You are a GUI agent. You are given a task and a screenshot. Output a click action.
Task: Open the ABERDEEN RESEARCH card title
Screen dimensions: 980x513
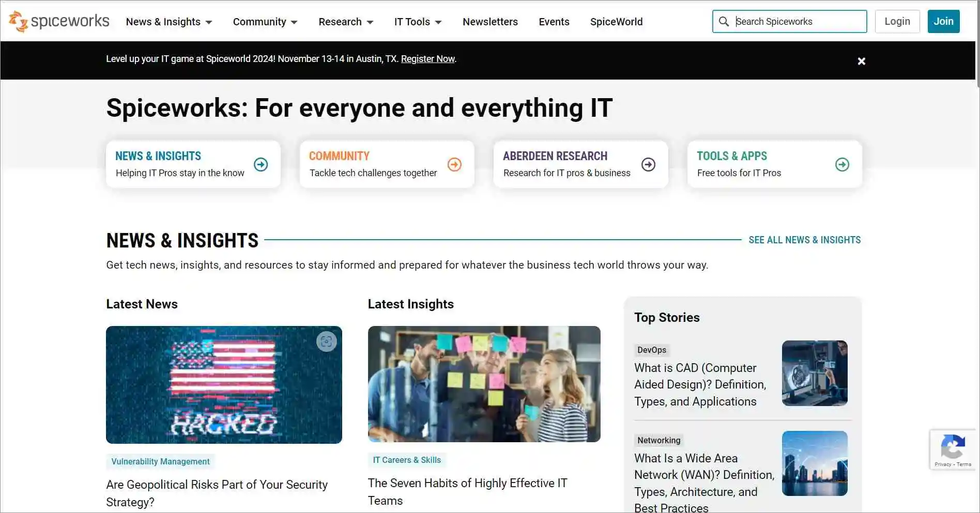pos(555,156)
